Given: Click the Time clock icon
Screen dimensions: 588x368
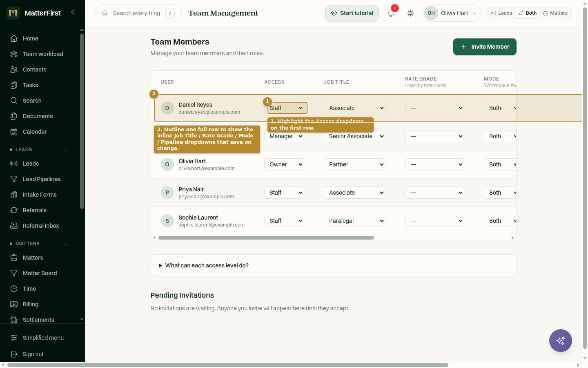Looking at the screenshot, I should point(14,289).
